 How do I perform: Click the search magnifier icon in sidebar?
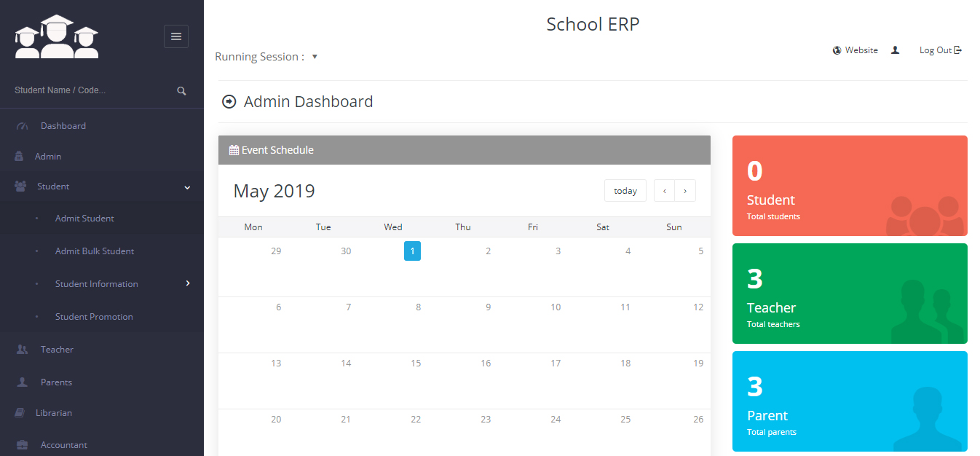[x=181, y=91]
